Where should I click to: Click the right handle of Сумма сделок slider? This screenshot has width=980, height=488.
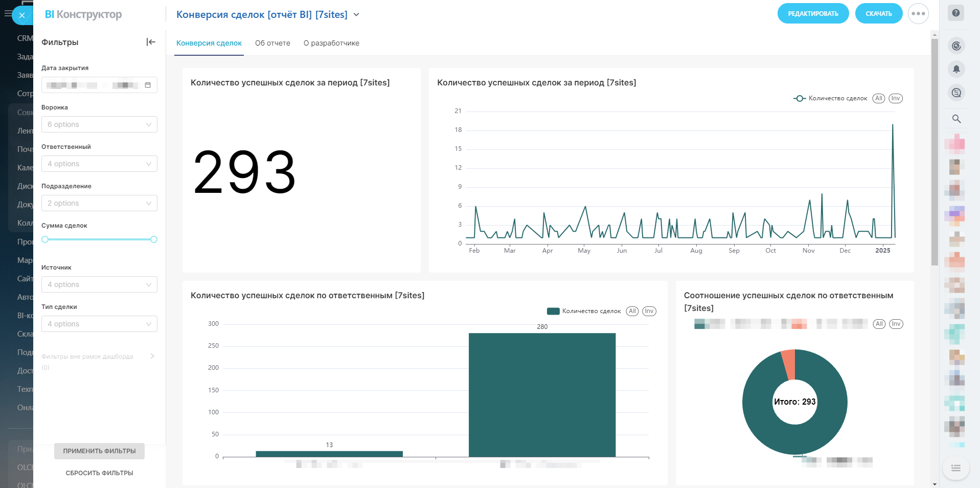tap(154, 239)
